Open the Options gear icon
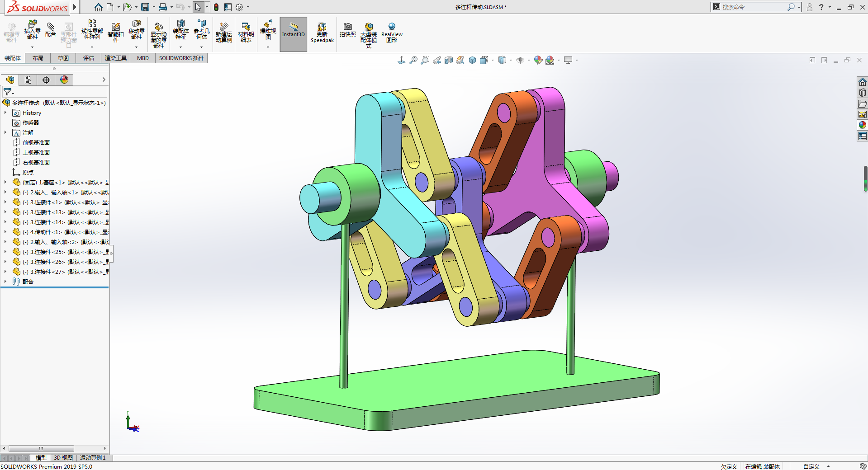868x470 pixels. coord(240,7)
